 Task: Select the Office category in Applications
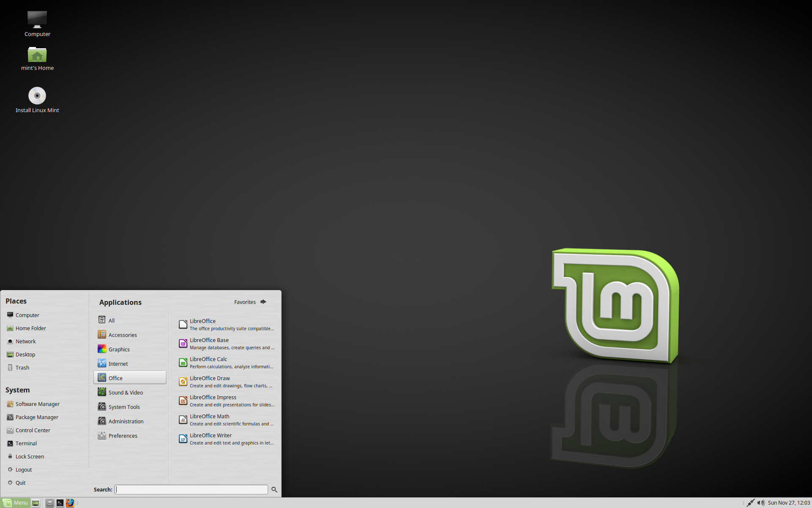pyautogui.click(x=130, y=378)
